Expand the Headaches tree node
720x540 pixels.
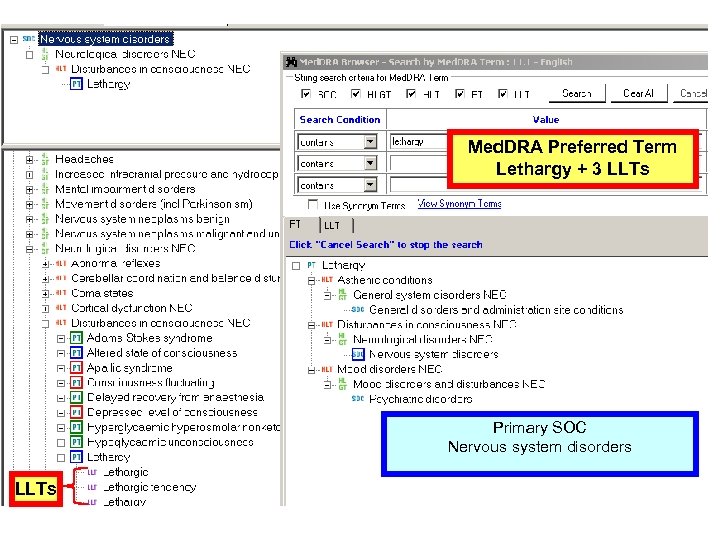point(29,160)
